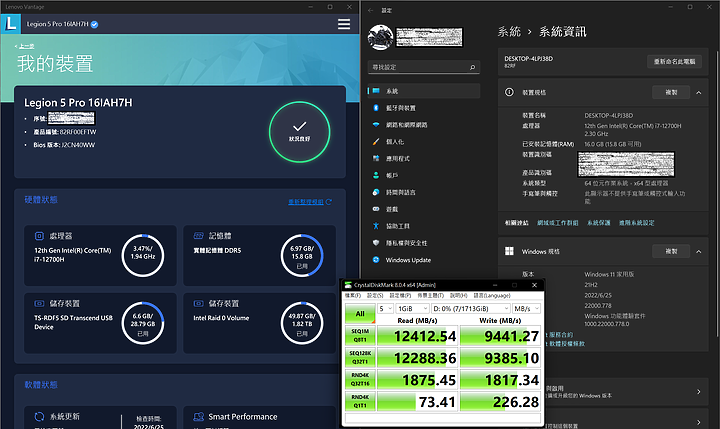Open CrystalDiskMark 檔案(F) menu
The width and height of the screenshot is (720, 429).
(353, 295)
